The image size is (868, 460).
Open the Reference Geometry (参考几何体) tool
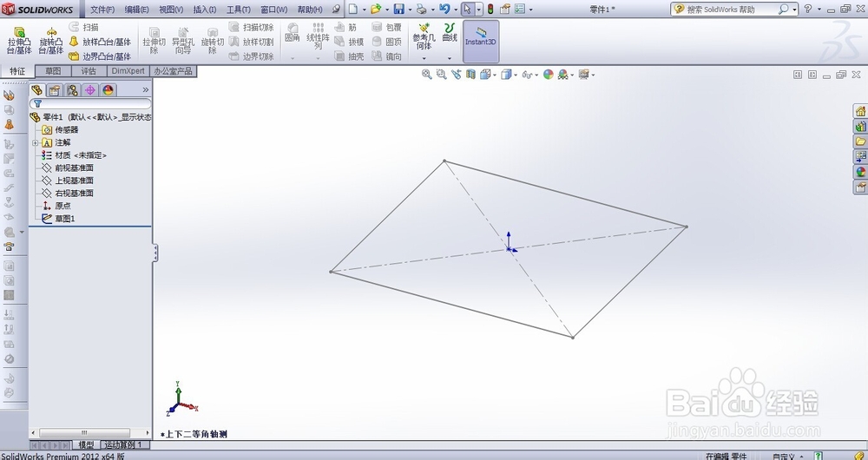click(x=424, y=36)
